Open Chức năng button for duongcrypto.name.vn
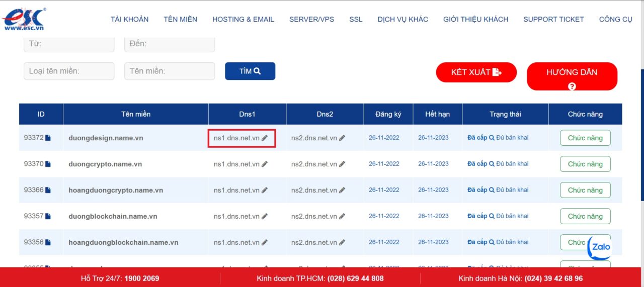 pyautogui.click(x=585, y=164)
